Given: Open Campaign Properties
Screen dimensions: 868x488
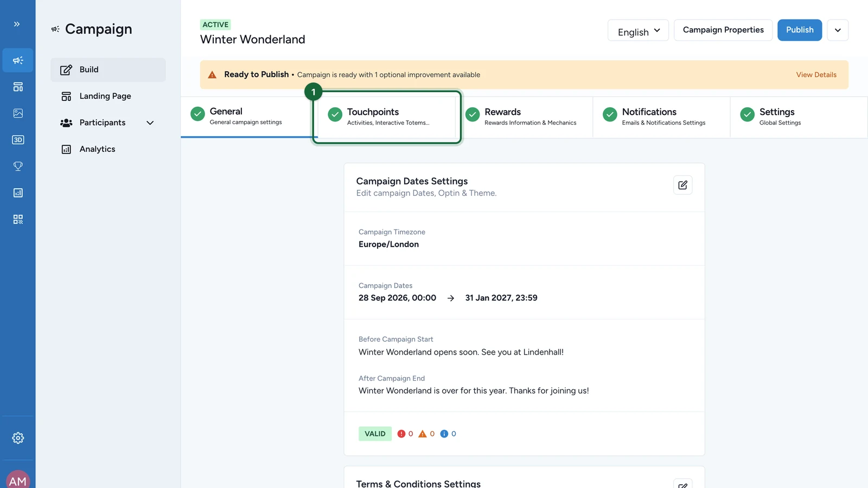Looking at the screenshot, I should click(x=723, y=30).
